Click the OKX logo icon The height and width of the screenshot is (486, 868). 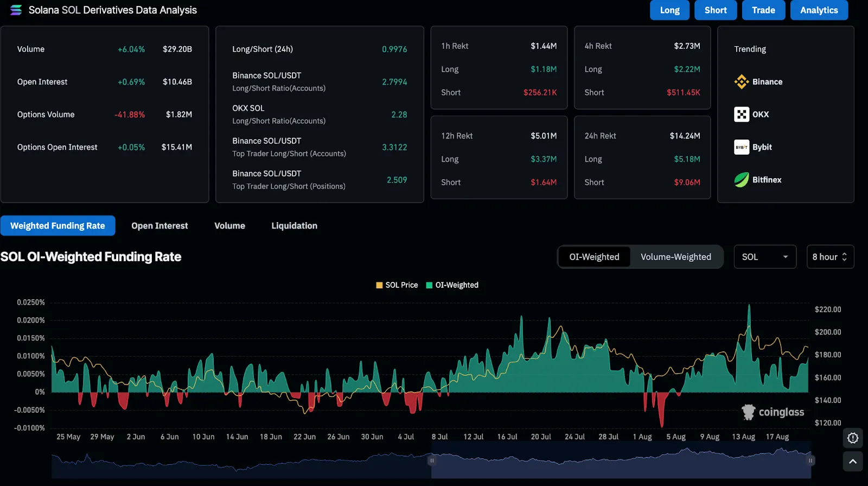coord(741,115)
